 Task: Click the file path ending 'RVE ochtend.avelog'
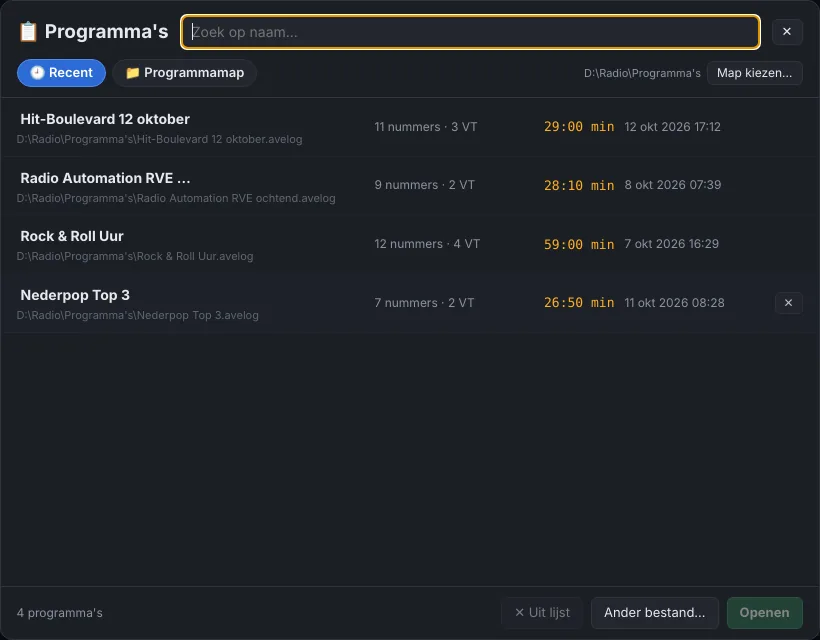pos(176,198)
